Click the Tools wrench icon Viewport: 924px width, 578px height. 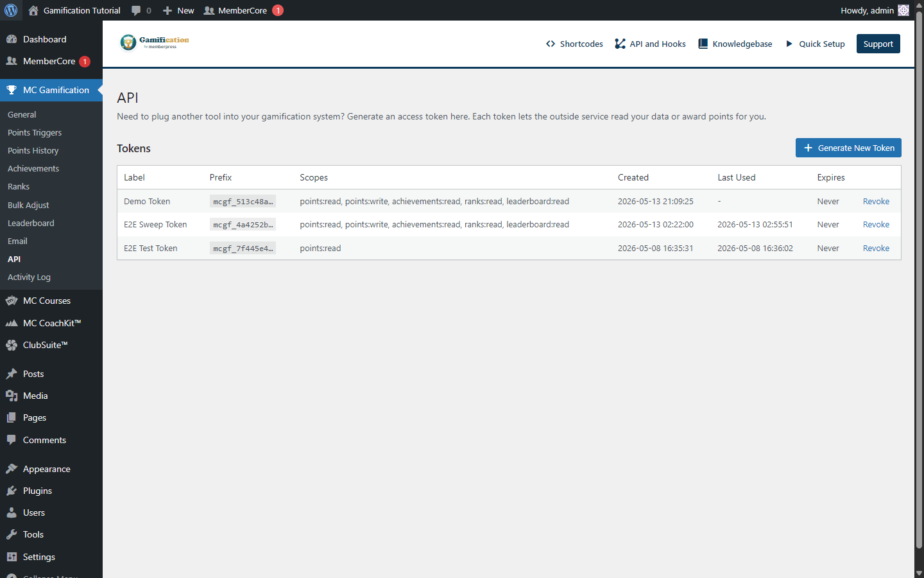click(12, 534)
